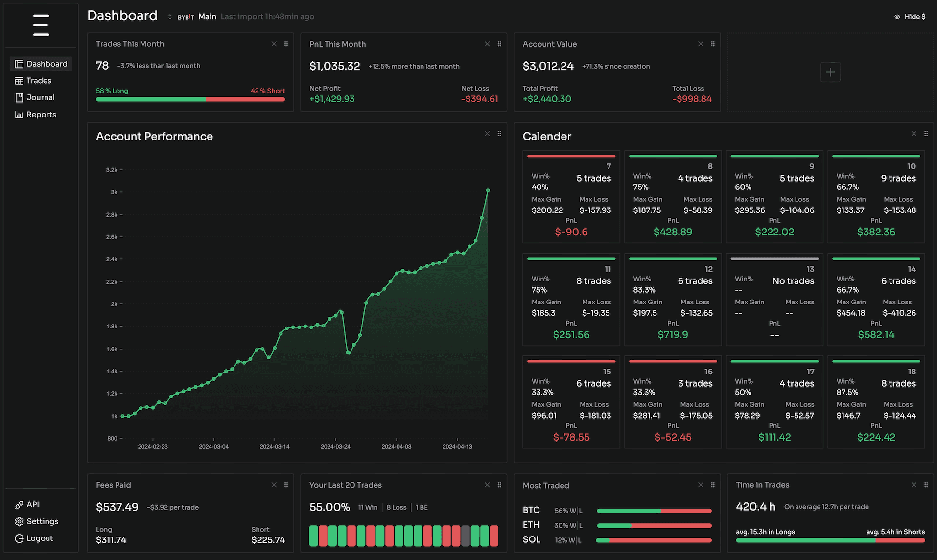Click the SOL win/loss bar
Screen dimensions: 937x560
[654, 541]
